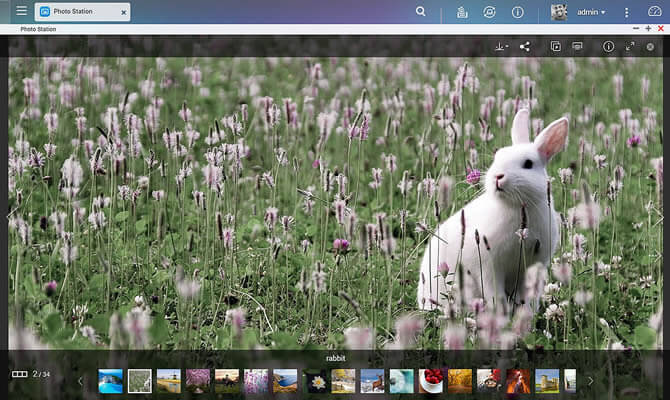Open the dashboard gauge icon
Viewport: 670px width, 400px height.
click(x=654, y=12)
